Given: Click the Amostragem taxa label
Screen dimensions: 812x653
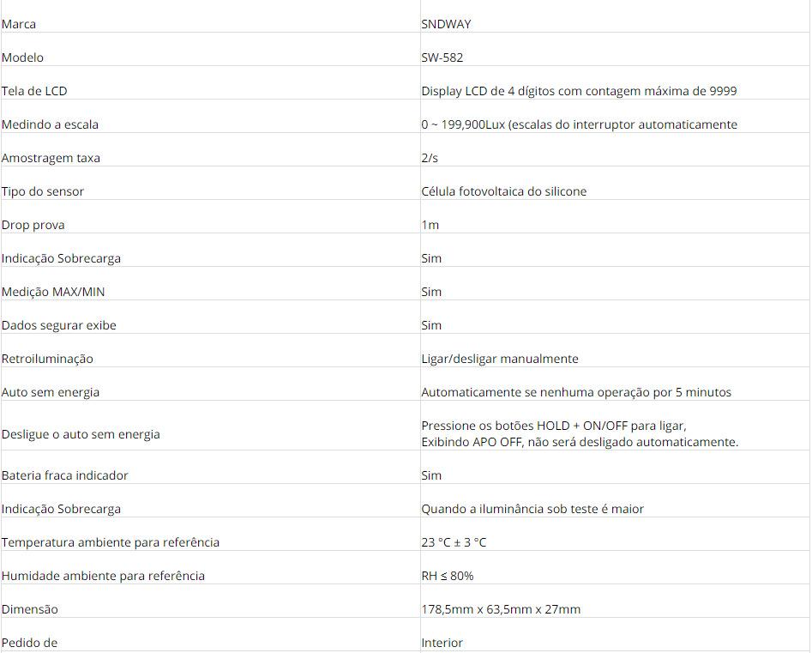Looking at the screenshot, I should click(51, 158).
